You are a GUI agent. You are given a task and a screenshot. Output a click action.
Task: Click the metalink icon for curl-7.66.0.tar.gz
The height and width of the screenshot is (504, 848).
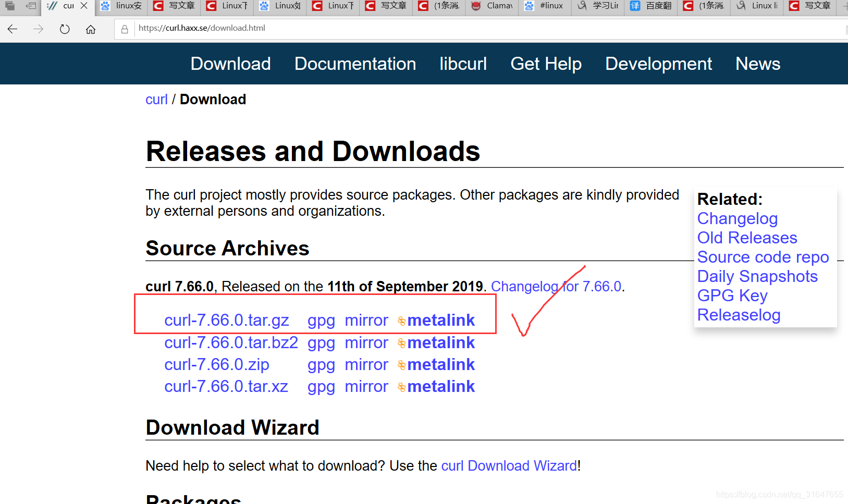pyautogui.click(x=401, y=321)
